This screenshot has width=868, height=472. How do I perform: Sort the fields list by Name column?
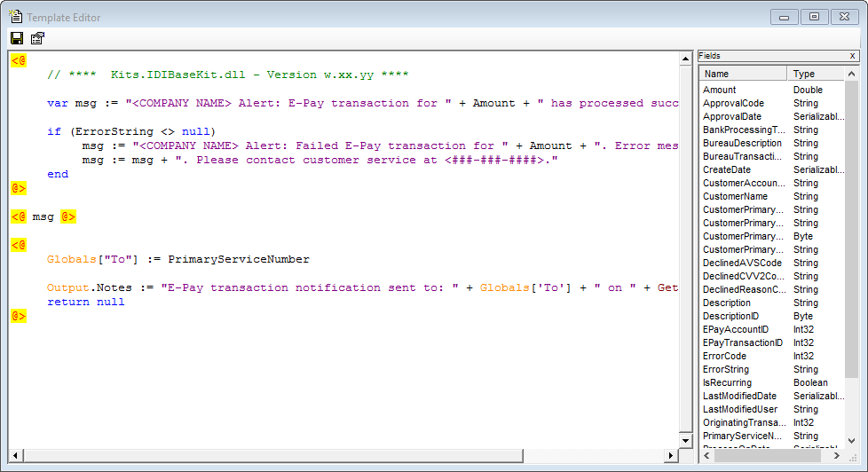coord(743,74)
